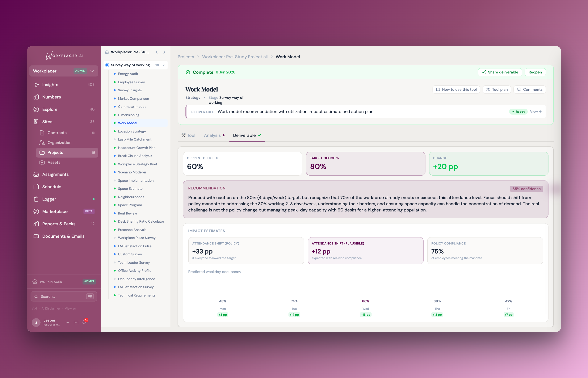This screenshot has height=378, width=588.
Task: Open Technical Requirements in the tool list
Action: (x=137, y=295)
